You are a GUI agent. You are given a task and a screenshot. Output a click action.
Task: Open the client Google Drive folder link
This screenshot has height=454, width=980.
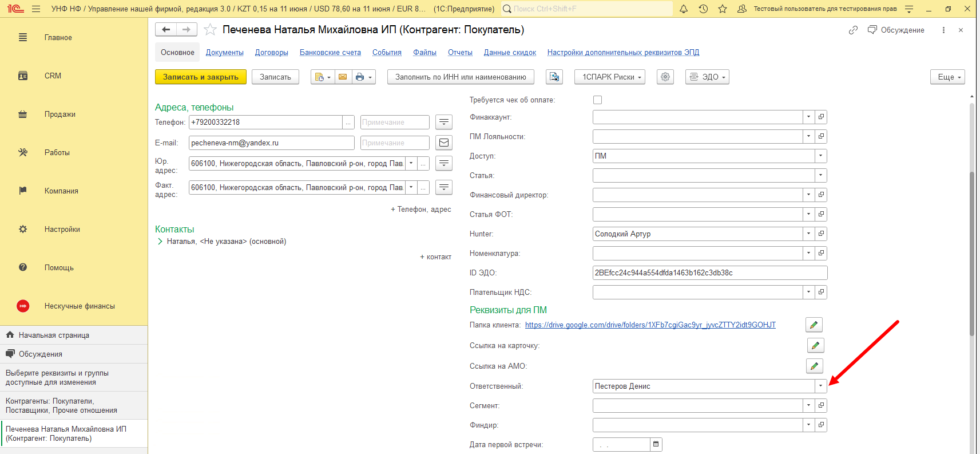(x=650, y=325)
